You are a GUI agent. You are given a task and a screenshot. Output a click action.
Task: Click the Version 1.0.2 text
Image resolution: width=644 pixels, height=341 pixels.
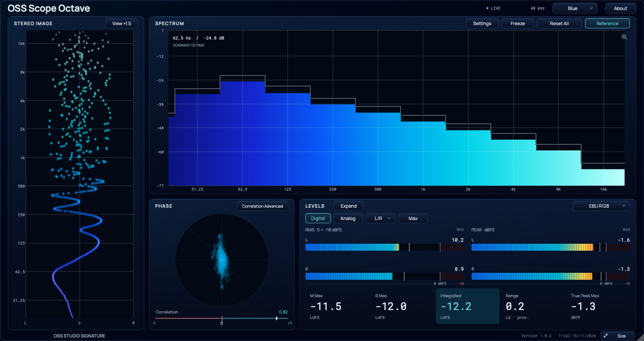pyautogui.click(x=536, y=336)
